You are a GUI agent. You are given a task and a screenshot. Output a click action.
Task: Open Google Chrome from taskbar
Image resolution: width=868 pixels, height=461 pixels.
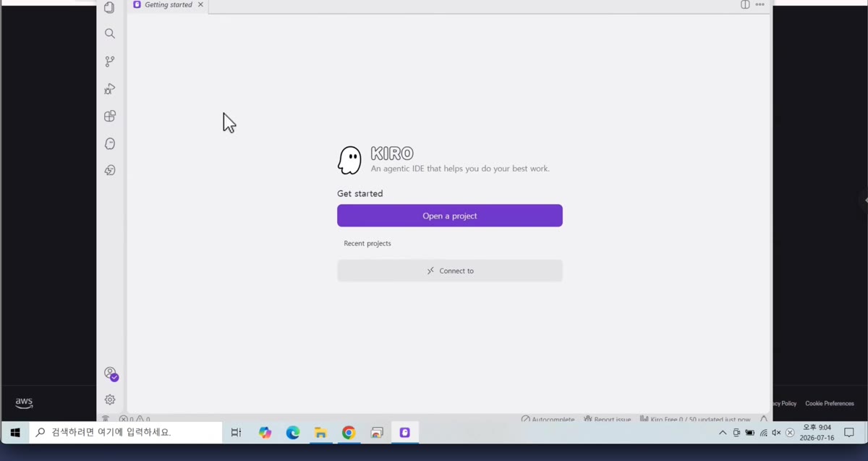pos(349,433)
